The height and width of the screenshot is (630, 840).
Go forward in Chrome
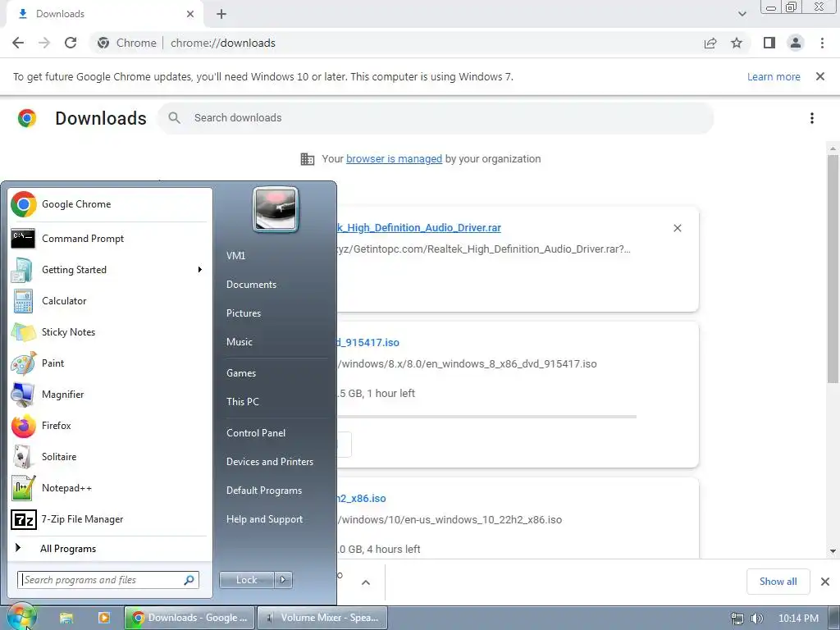[44, 43]
